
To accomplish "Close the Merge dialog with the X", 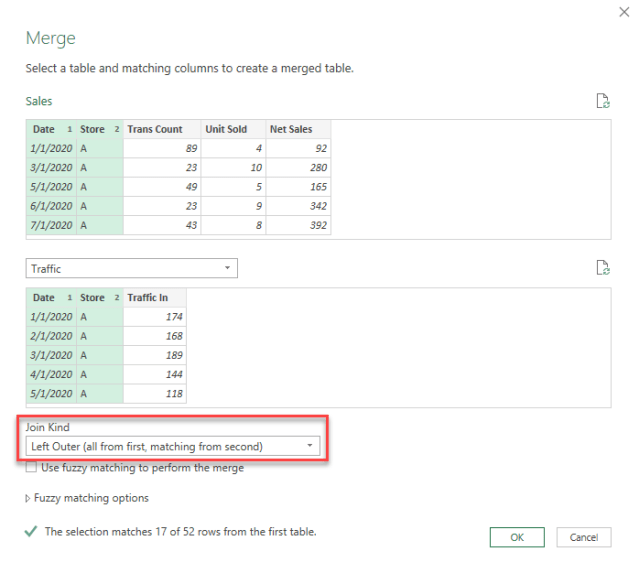I will pos(624,12).
